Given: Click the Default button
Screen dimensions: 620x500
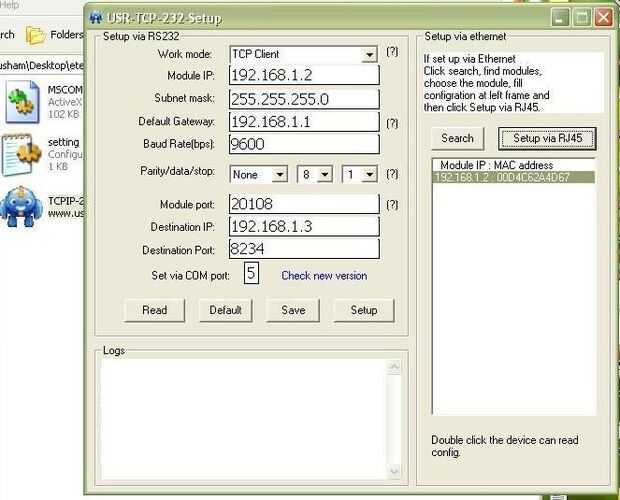Looking at the screenshot, I should pos(225,310).
